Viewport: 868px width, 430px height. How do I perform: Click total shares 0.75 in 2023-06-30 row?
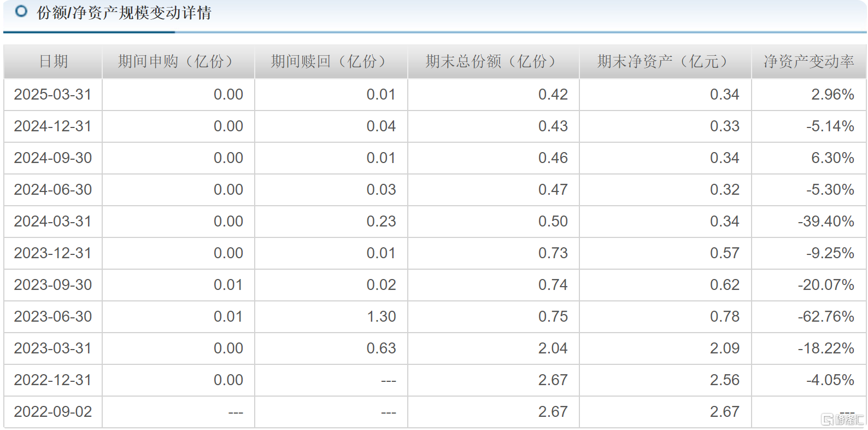tap(553, 317)
